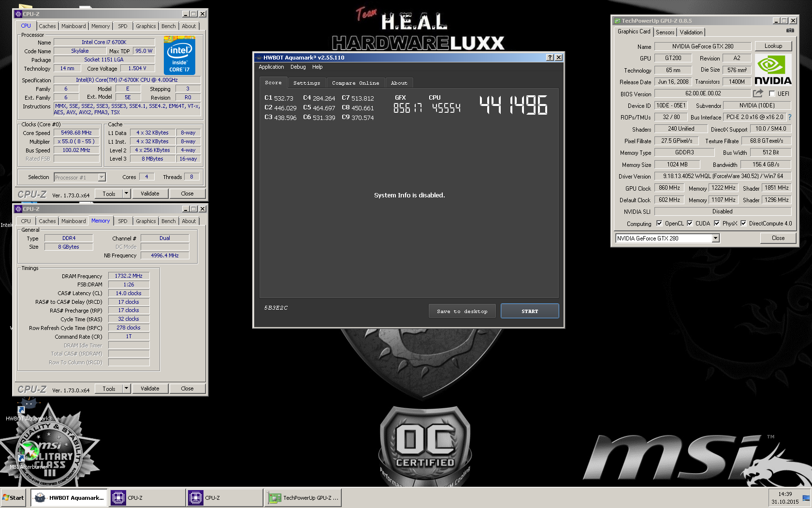
Task: Open Graphics tab in Memory CPU-Z window
Action: pos(146,221)
